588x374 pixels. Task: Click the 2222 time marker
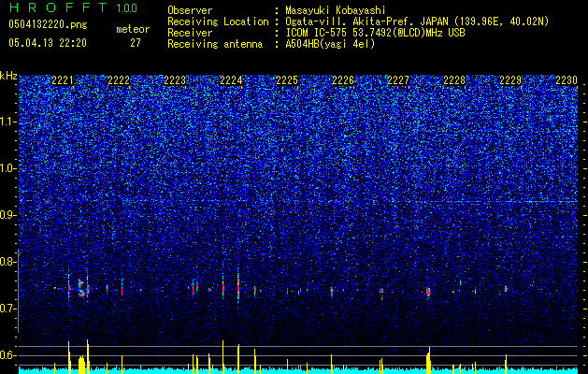click(x=119, y=80)
